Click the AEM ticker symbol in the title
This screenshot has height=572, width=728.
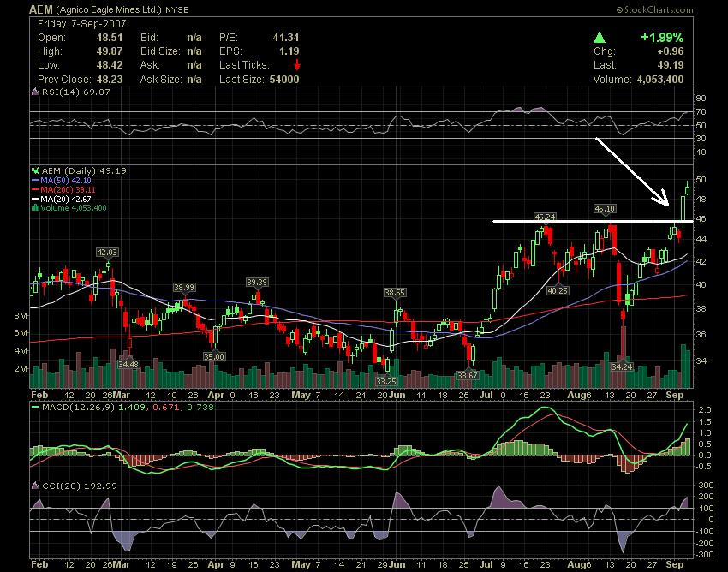pos(41,9)
